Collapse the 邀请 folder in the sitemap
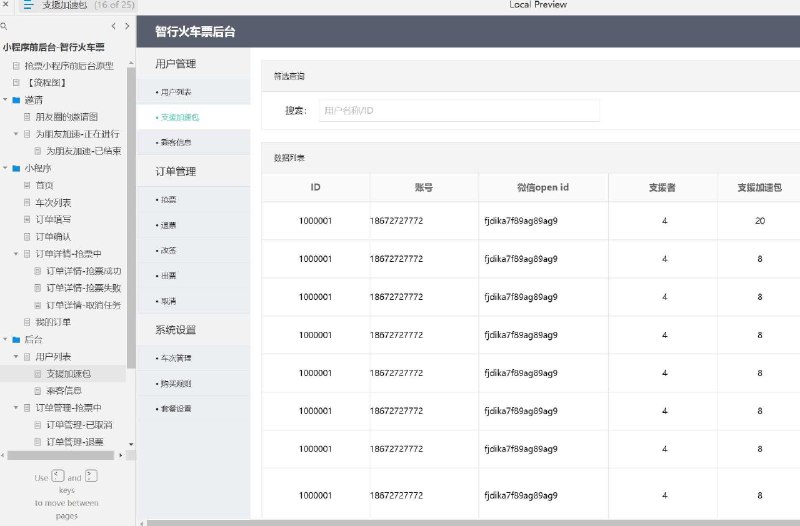The image size is (800, 526). click(x=5, y=99)
